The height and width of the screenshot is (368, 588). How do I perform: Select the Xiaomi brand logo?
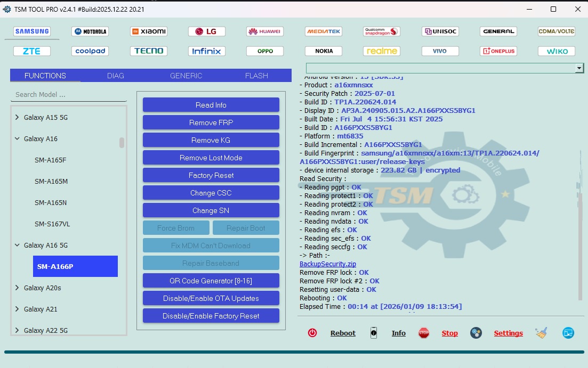click(149, 31)
